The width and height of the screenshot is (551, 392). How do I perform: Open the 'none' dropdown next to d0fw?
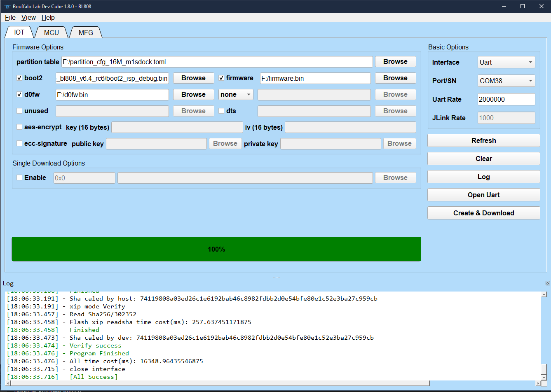[236, 95]
